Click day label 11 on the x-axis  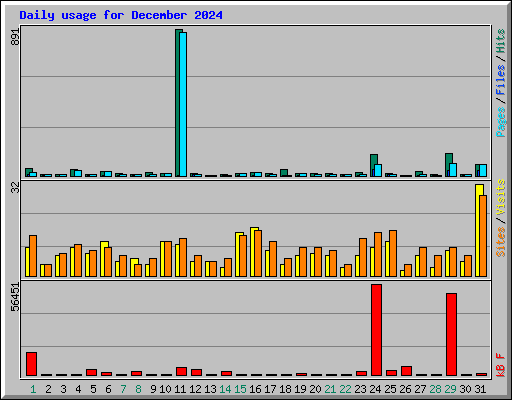click(180, 389)
